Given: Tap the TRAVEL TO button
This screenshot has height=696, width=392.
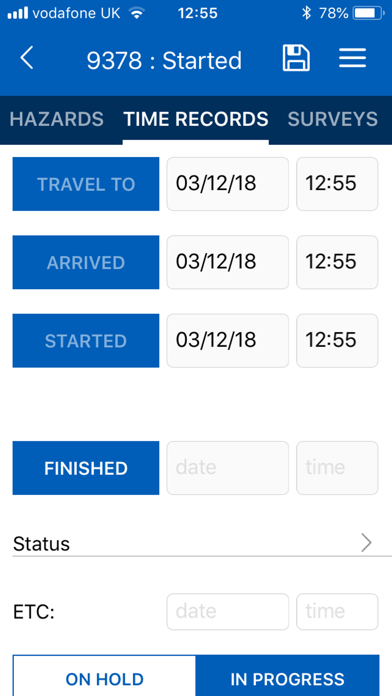Looking at the screenshot, I should click(x=86, y=184).
